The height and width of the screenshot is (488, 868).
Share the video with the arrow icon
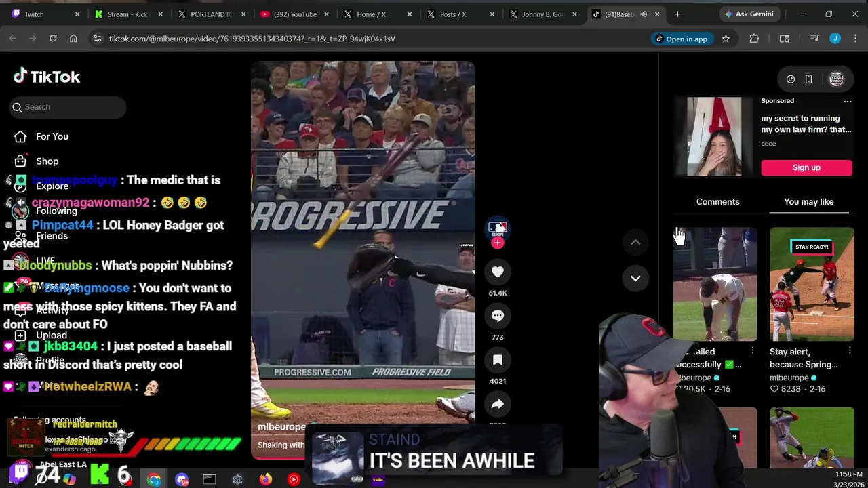tap(498, 404)
